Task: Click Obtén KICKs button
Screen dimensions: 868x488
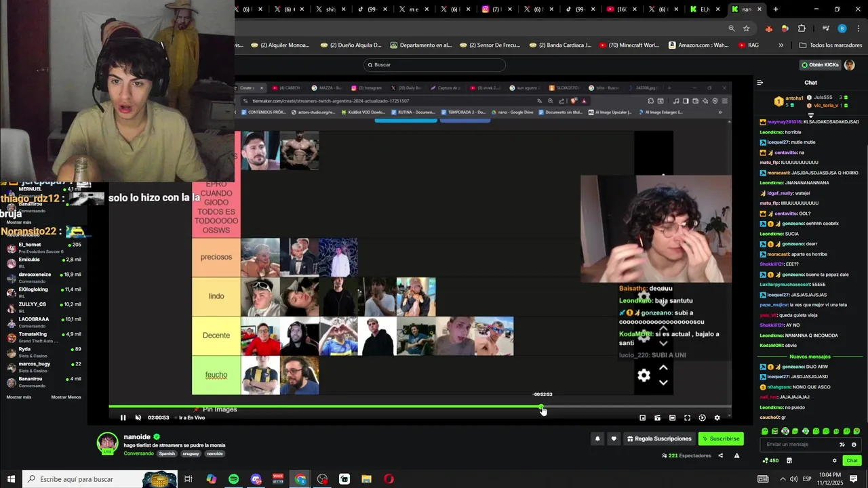Action: point(820,65)
